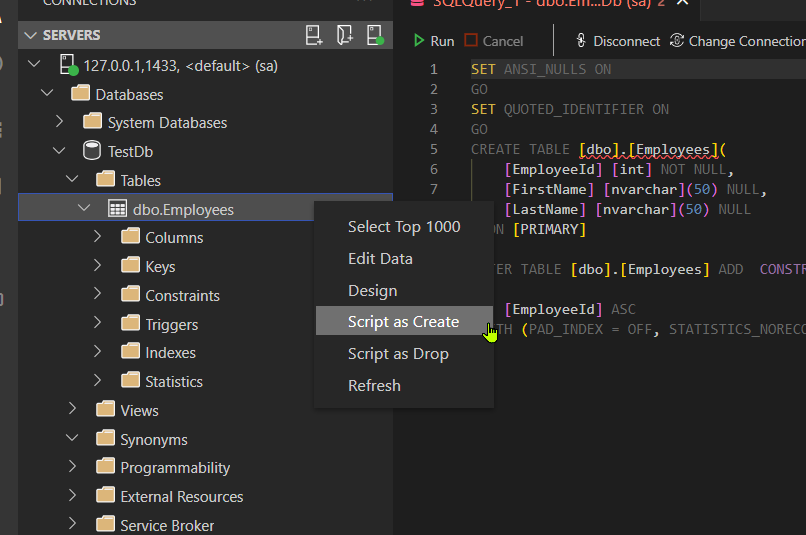Viewport: 806px width, 535px height.
Task: Click the Tables folder icon
Action: click(x=105, y=180)
